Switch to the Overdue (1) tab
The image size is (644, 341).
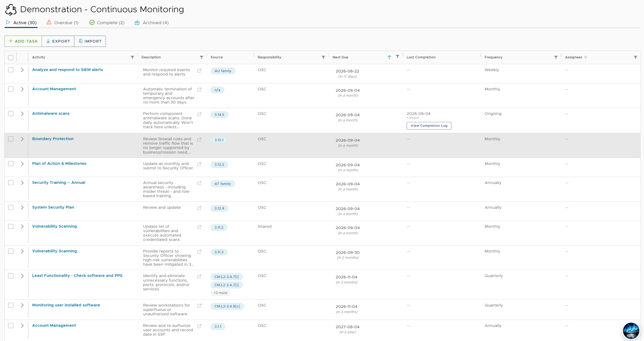coord(63,23)
